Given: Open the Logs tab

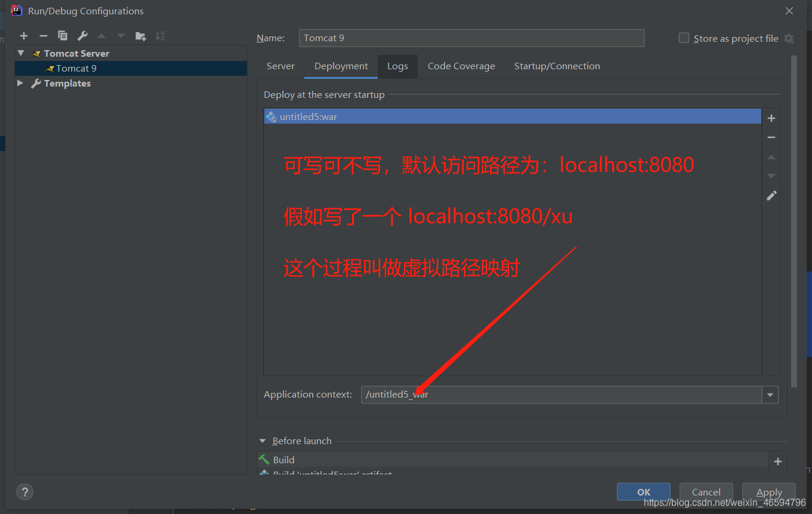Looking at the screenshot, I should coord(397,66).
